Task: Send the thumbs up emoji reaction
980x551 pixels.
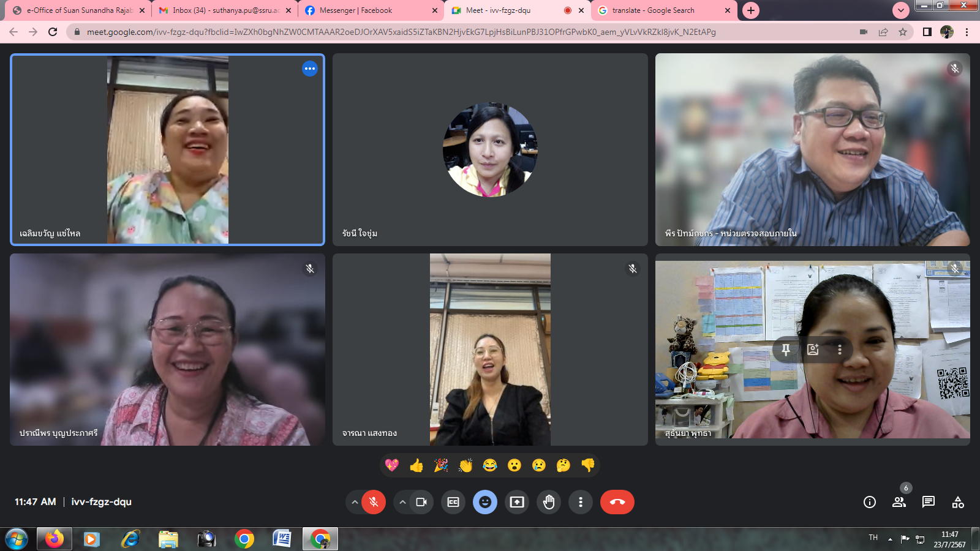Action: point(417,465)
